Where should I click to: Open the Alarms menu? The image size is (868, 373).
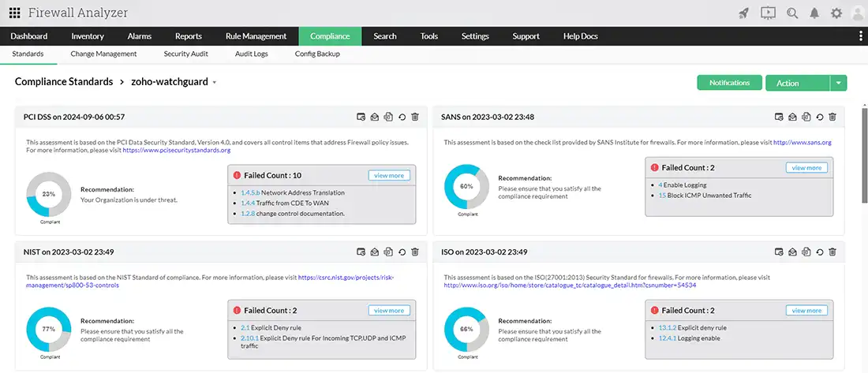click(140, 36)
